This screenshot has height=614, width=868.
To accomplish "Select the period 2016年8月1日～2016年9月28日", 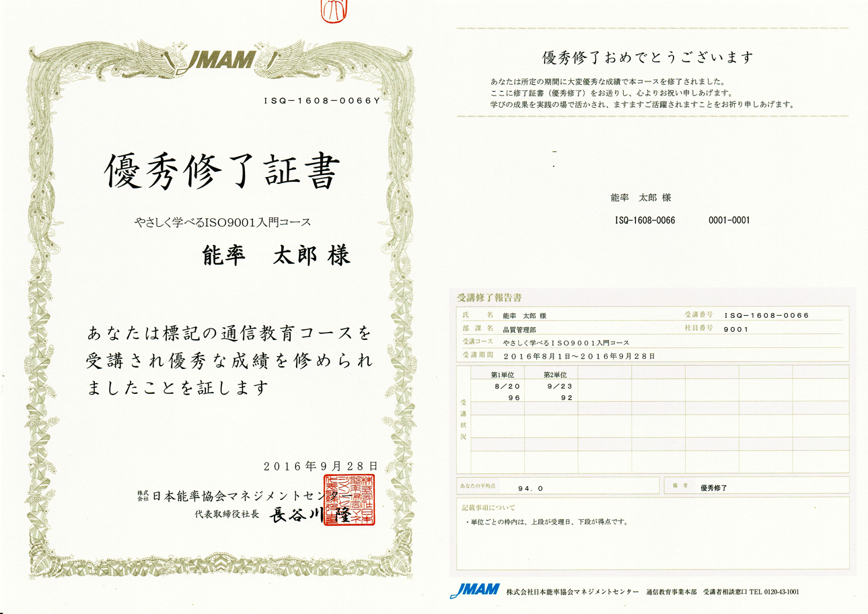I will click(x=578, y=355).
